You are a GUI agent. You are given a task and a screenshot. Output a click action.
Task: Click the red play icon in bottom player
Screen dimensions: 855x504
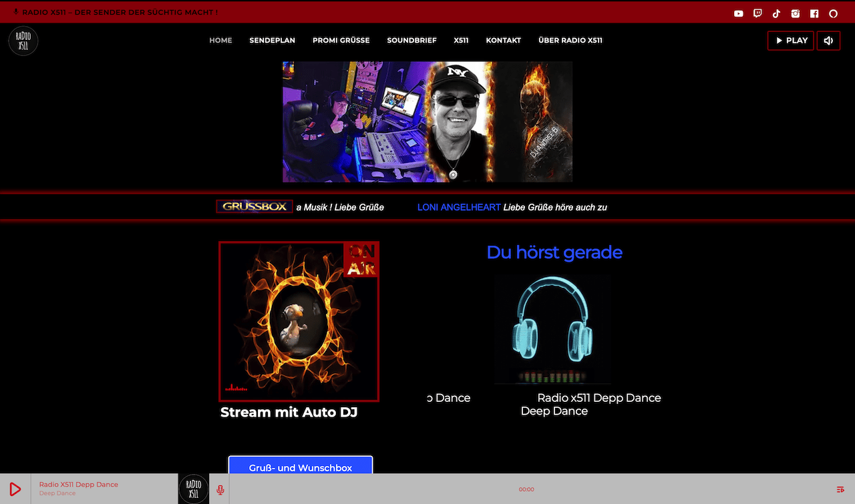click(15, 489)
